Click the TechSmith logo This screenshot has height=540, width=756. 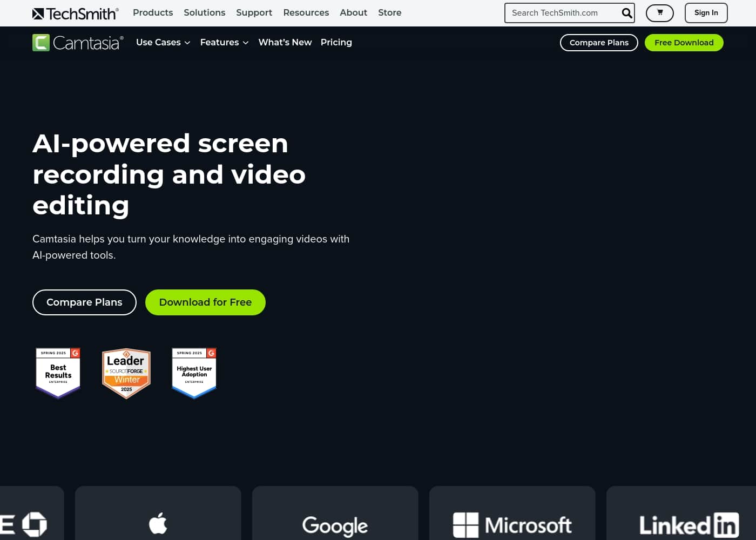75,13
